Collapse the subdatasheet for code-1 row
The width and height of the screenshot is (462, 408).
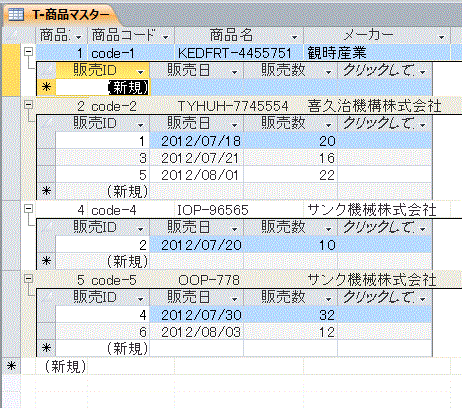tap(29, 52)
